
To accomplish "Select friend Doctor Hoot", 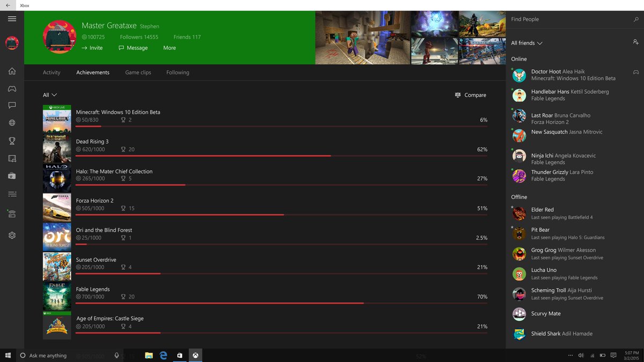I will point(575,75).
